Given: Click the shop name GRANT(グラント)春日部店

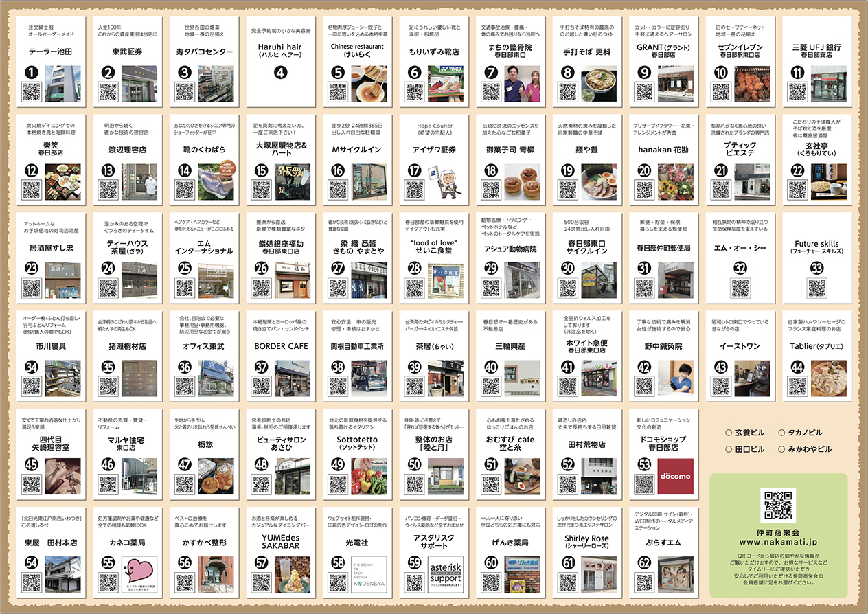Looking at the screenshot, I should [x=663, y=52].
